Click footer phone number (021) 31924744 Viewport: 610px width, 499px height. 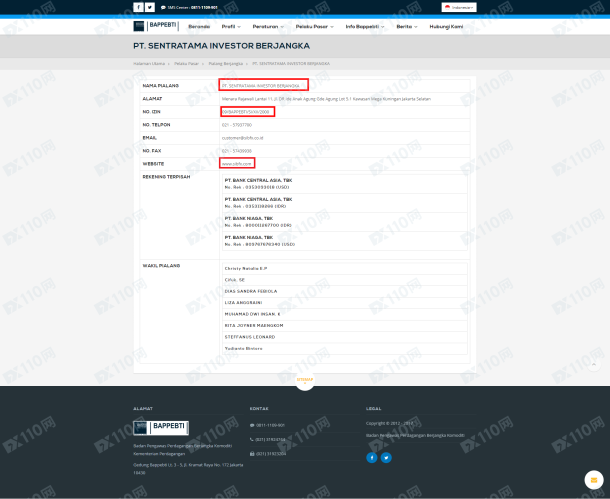pos(270,439)
